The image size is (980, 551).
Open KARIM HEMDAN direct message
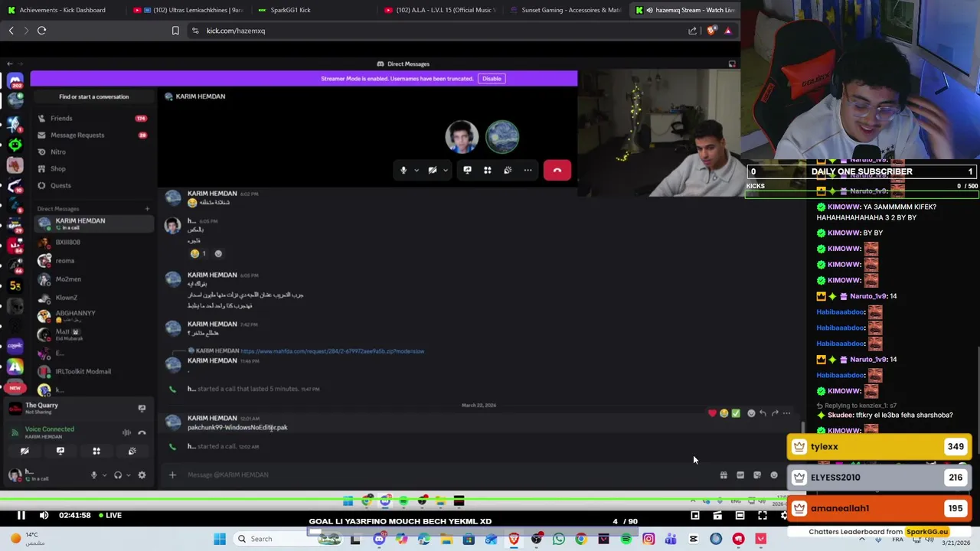(x=93, y=223)
